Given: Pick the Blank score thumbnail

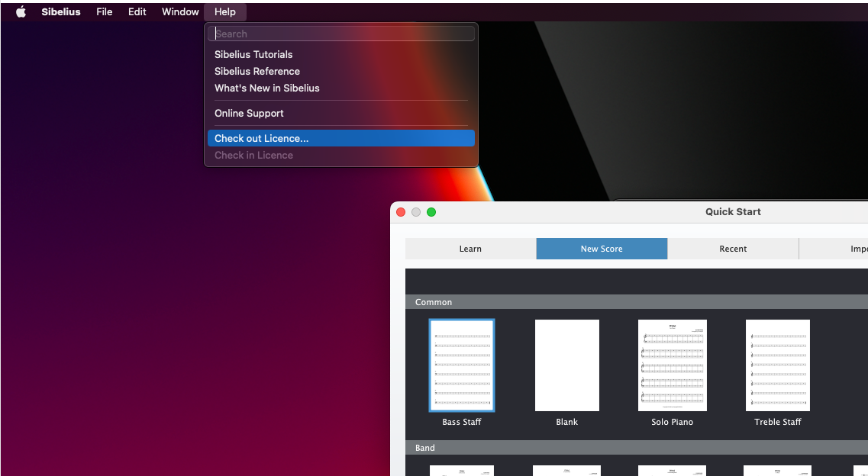Looking at the screenshot, I should coord(567,365).
